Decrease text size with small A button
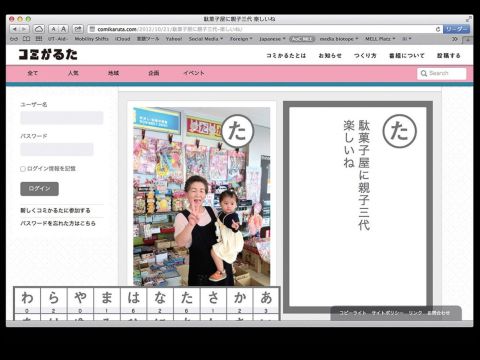Viewport: 480px width, 360px height. click(x=54, y=29)
